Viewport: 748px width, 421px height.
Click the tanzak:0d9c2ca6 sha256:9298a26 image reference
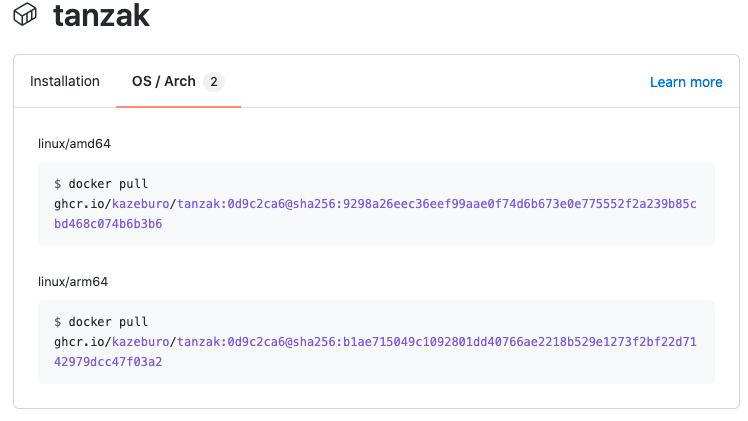tap(437, 204)
